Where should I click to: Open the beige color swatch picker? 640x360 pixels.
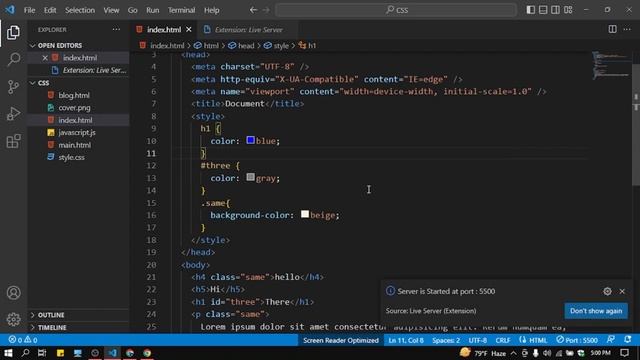coord(305,214)
